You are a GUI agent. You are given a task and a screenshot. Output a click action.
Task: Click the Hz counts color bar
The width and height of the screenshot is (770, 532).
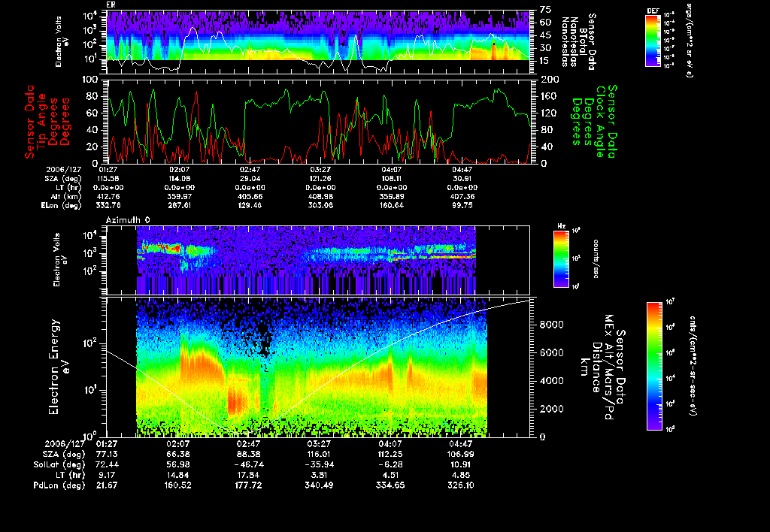click(561, 259)
